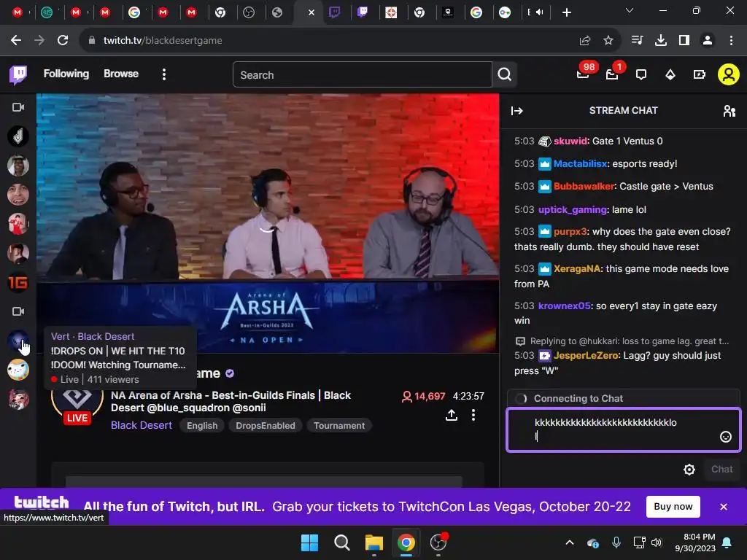
Task: Click the followed channels camera icon in sidebar
Action: point(18,107)
